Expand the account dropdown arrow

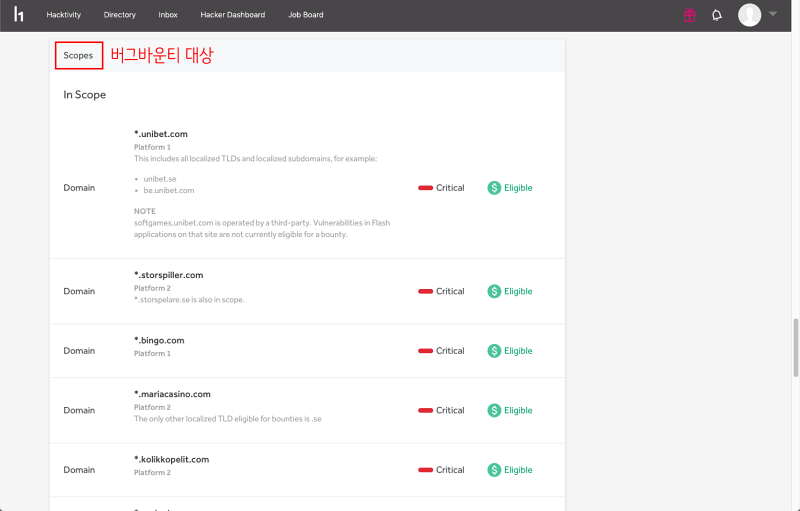[x=772, y=14]
